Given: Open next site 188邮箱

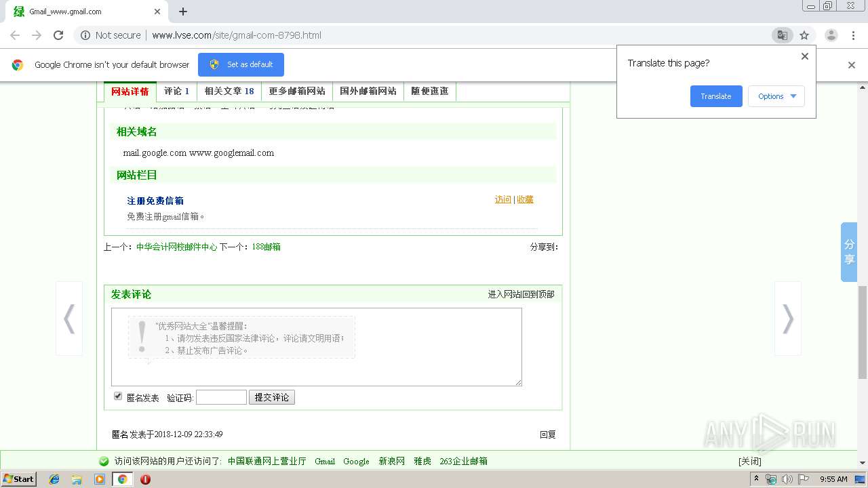Looking at the screenshot, I should tap(266, 247).
